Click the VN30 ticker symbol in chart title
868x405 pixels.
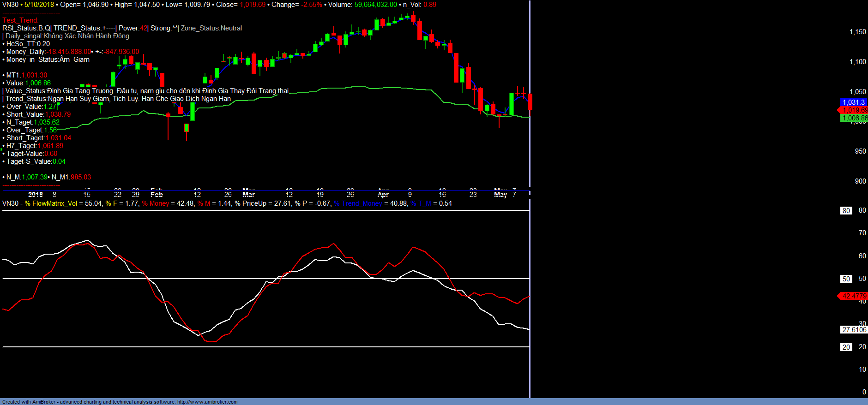pos(10,5)
